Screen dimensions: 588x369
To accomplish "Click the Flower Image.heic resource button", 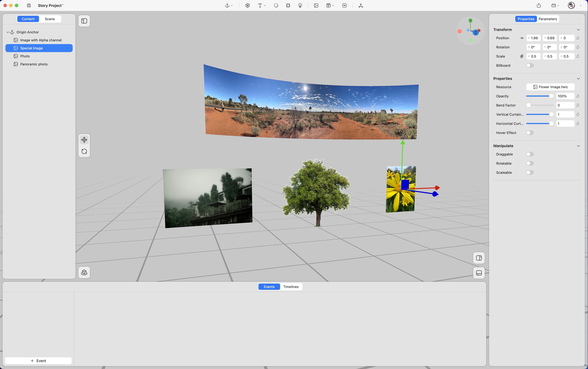I will point(550,87).
